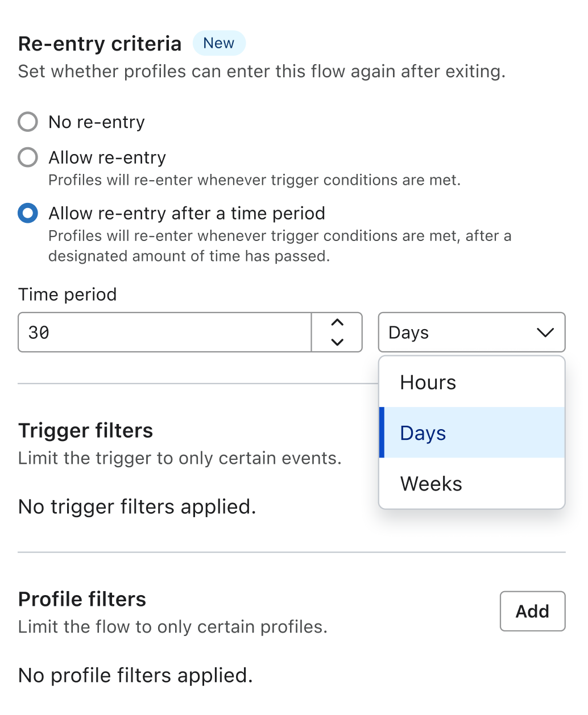Image resolution: width=588 pixels, height=715 pixels.
Task: Click the Time period label
Action: click(x=67, y=294)
